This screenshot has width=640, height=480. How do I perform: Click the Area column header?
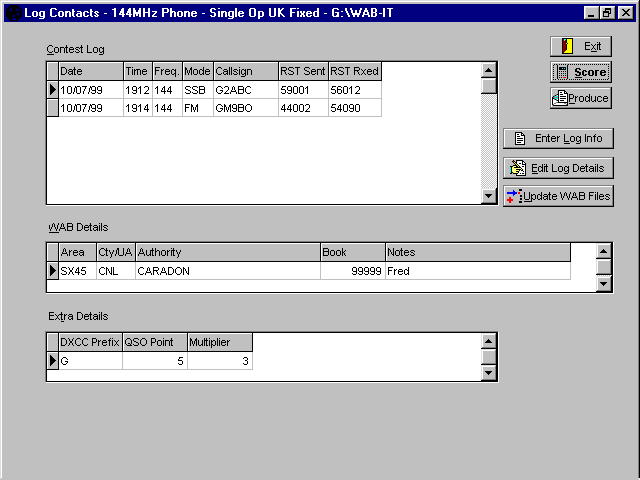pos(78,252)
